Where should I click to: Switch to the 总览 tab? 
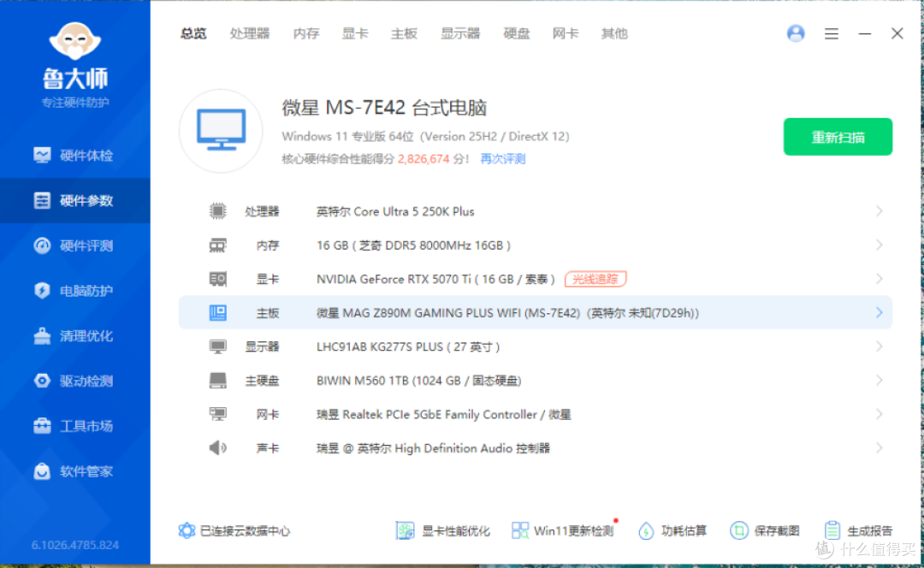(x=193, y=33)
